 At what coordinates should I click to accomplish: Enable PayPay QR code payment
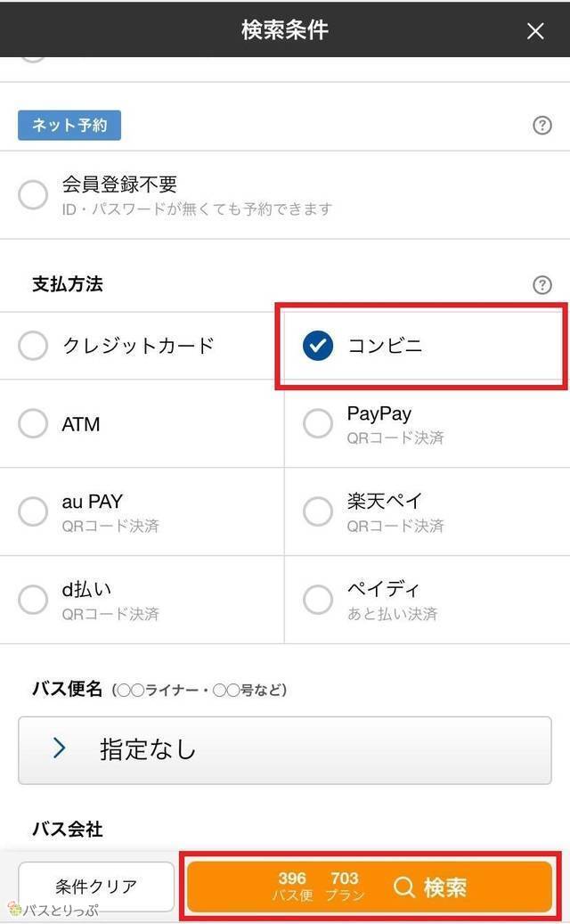318,423
